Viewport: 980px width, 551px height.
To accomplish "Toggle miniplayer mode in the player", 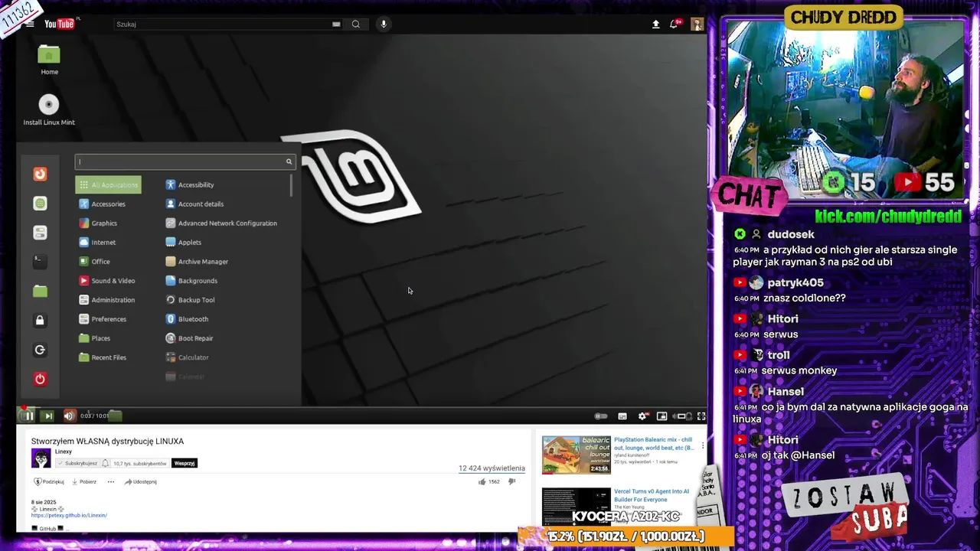I will coord(661,416).
